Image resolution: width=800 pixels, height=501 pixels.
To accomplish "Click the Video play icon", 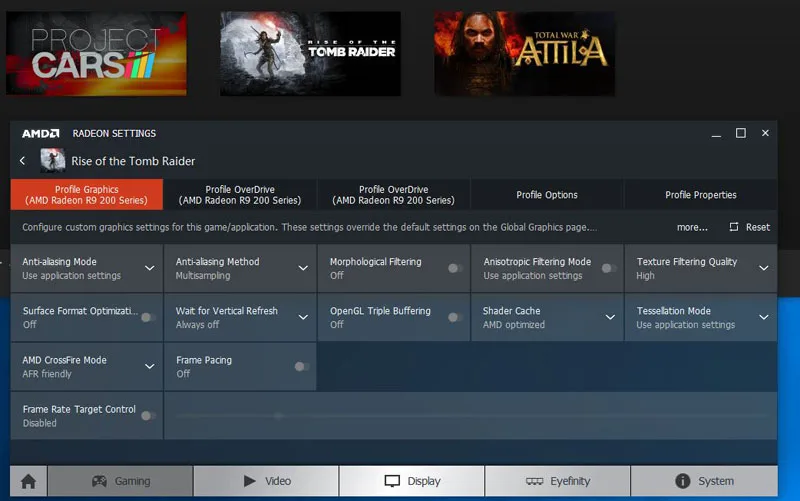I will (250, 481).
